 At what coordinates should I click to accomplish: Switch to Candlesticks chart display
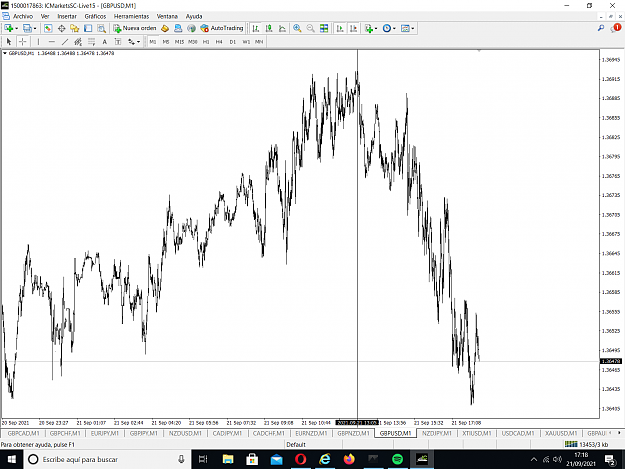pyautogui.click(x=269, y=28)
